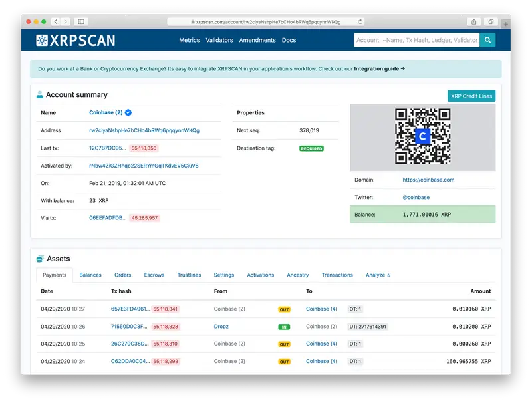Click the XRP Credit Lines button
This screenshot has height=403, width=532.
(471, 96)
